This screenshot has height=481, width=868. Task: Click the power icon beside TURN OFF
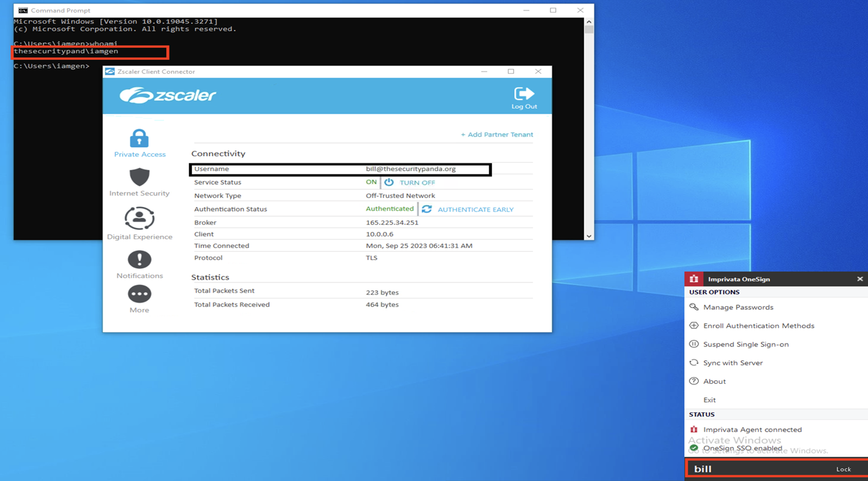389,182
